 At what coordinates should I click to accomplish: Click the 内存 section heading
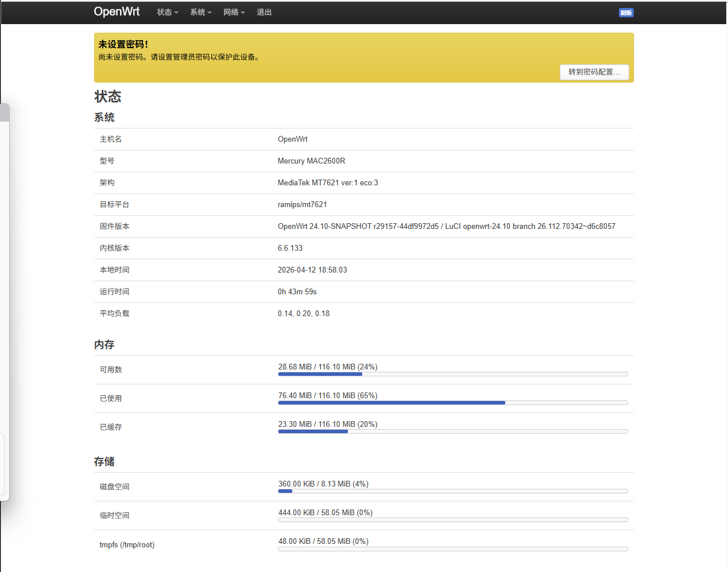click(104, 344)
